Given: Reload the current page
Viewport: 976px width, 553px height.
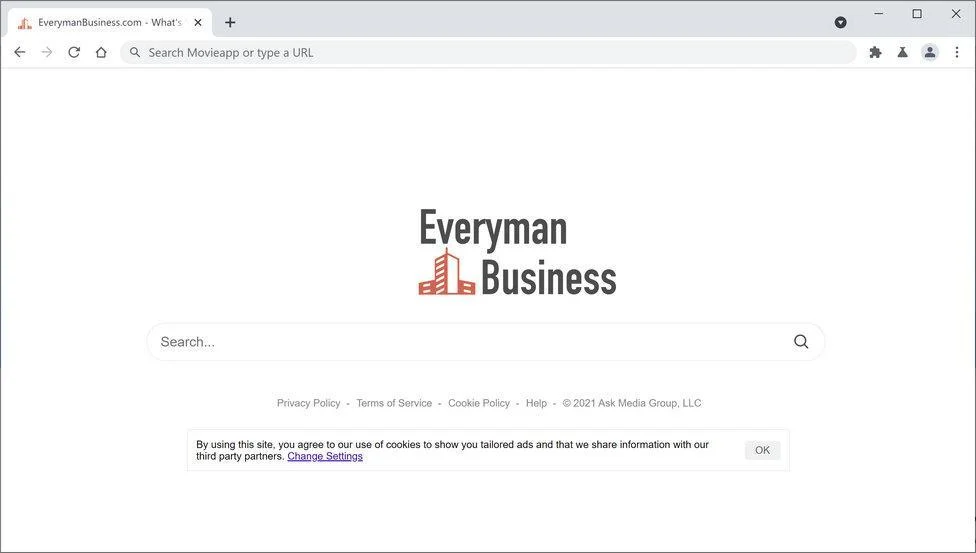Looking at the screenshot, I should [74, 52].
